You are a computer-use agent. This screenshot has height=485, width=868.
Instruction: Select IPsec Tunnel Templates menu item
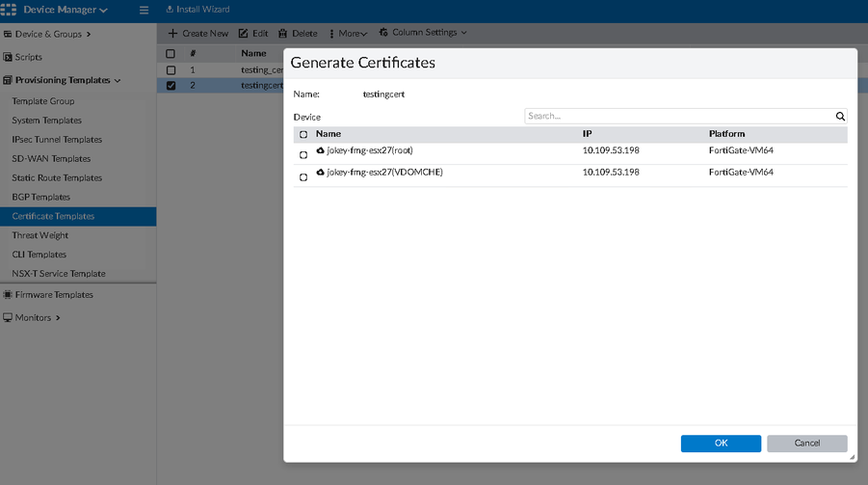57,140
